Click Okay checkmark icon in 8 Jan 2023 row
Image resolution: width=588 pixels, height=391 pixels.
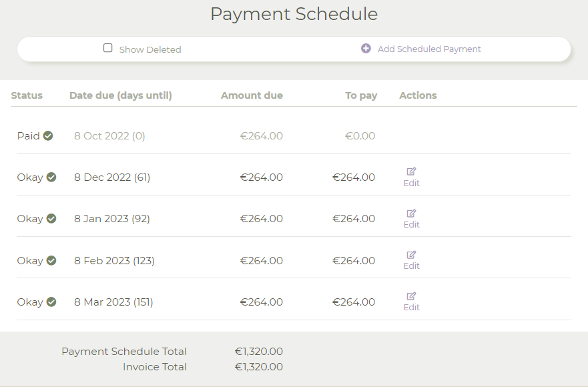[x=51, y=219]
